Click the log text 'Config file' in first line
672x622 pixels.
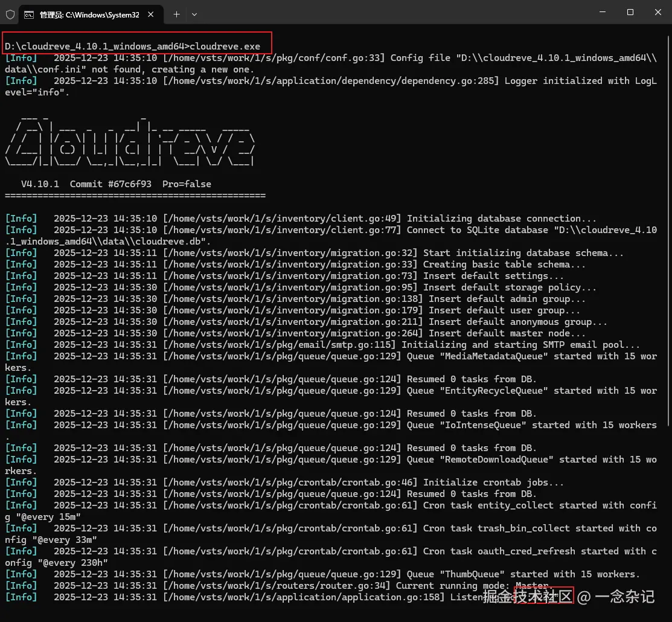[x=420, y=58]
